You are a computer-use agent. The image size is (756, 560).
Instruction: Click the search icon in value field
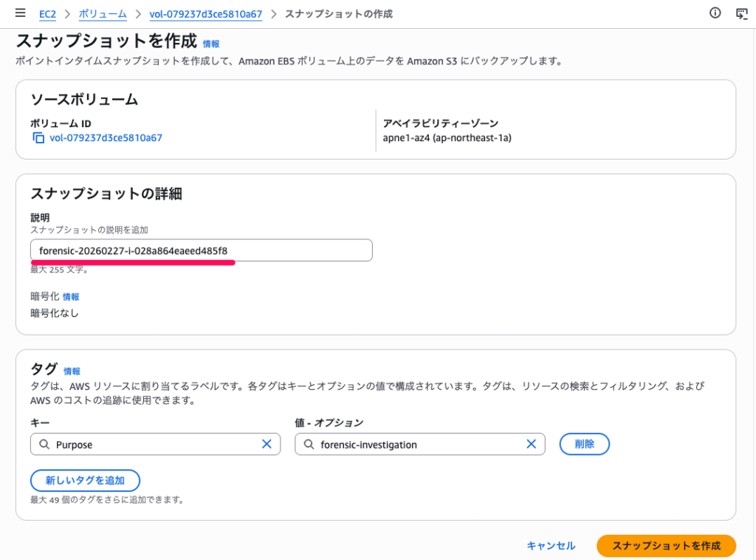309,445
